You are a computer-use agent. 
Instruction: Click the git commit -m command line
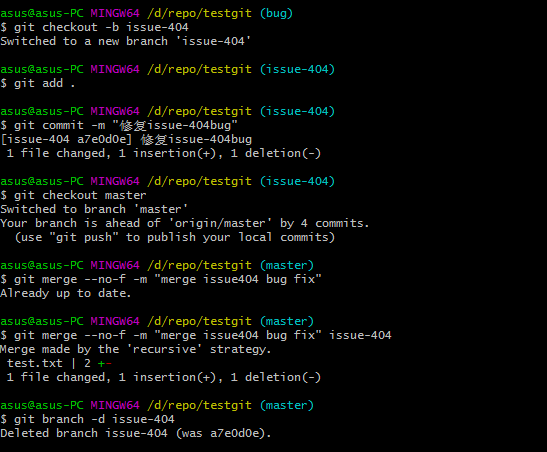click(119, 125)
